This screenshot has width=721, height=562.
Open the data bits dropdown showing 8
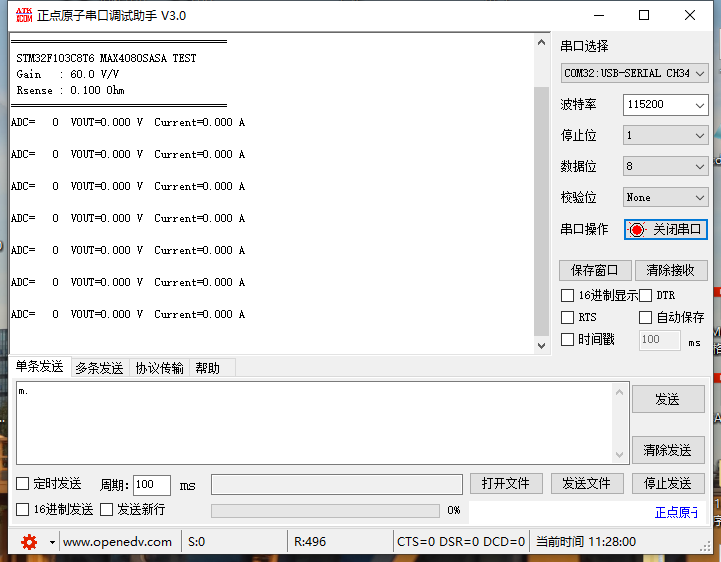tap(665, 166)
